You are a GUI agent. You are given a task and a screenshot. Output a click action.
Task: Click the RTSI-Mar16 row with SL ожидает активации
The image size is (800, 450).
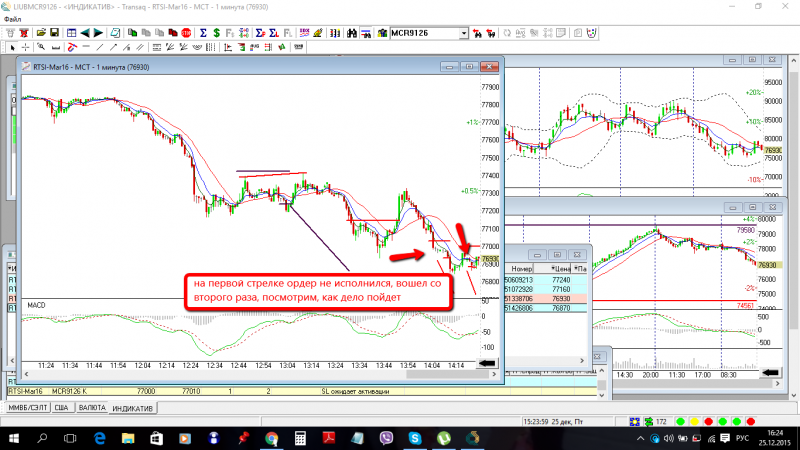point(301,391)
